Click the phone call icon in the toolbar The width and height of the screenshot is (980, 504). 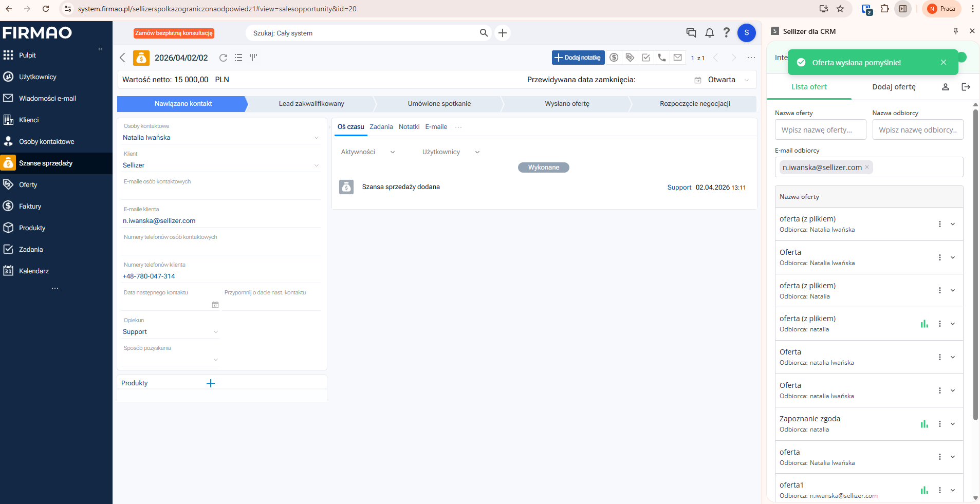(x=662, y=58)
